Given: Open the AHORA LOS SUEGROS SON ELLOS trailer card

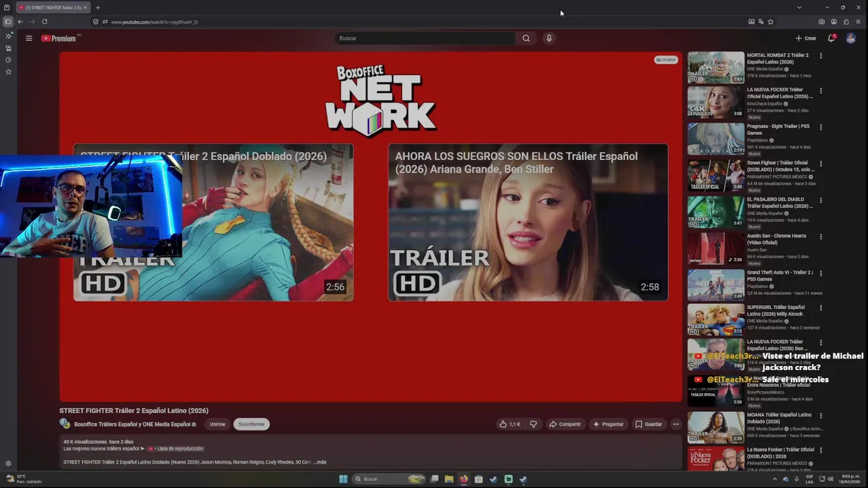Looking at the screenshot, I should (x=528, y=222).
